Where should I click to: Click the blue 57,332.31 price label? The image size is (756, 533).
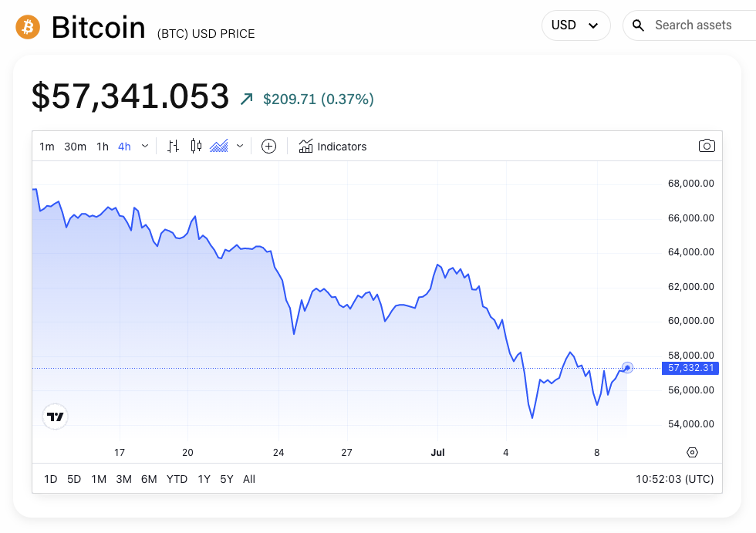point(690,368)
